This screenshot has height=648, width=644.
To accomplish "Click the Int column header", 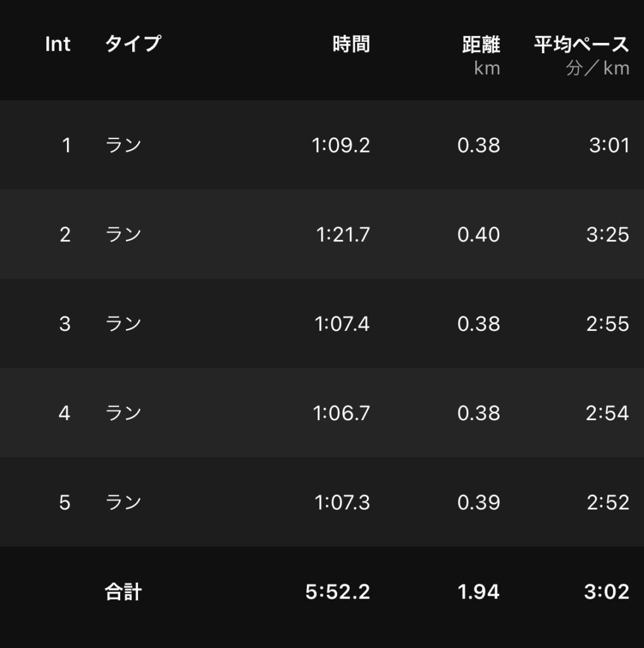I will point(58,44).
